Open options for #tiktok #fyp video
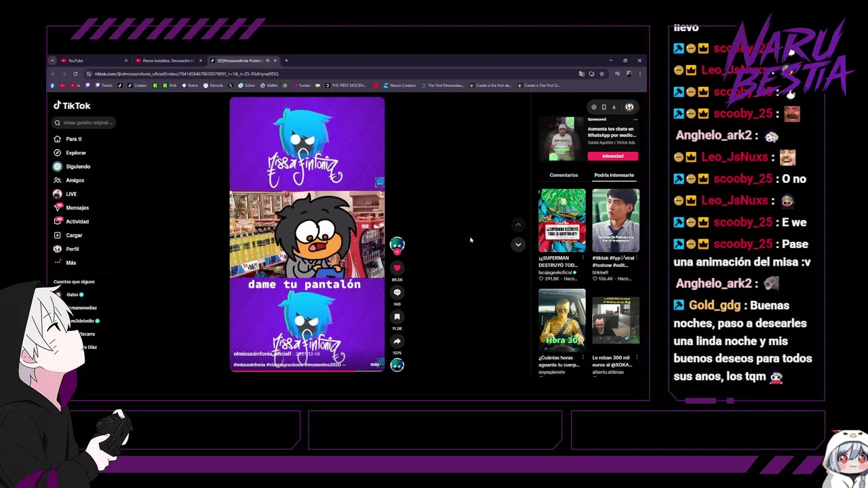This screenshot has height=488, width=868. click(x=636, y=258)
